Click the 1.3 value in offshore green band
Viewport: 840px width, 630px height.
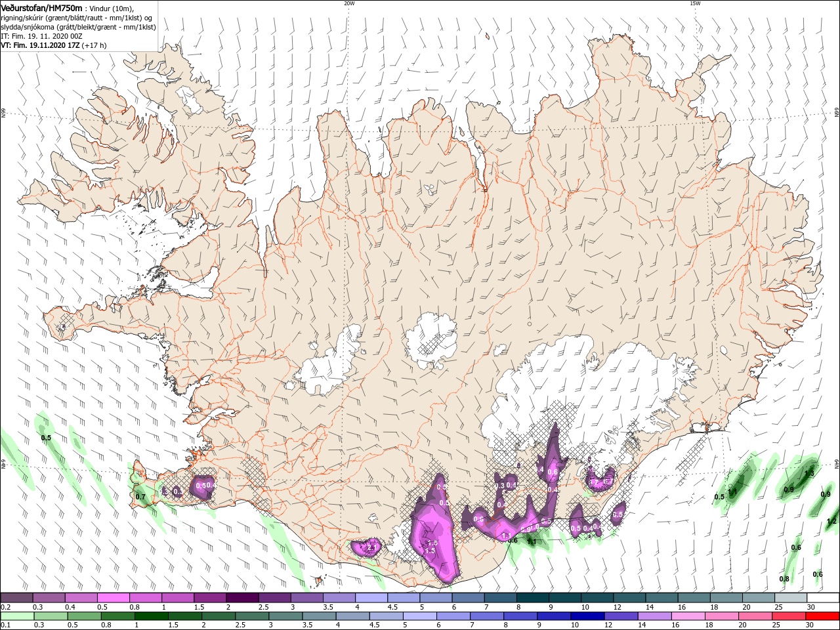click(x=809, y=473)
